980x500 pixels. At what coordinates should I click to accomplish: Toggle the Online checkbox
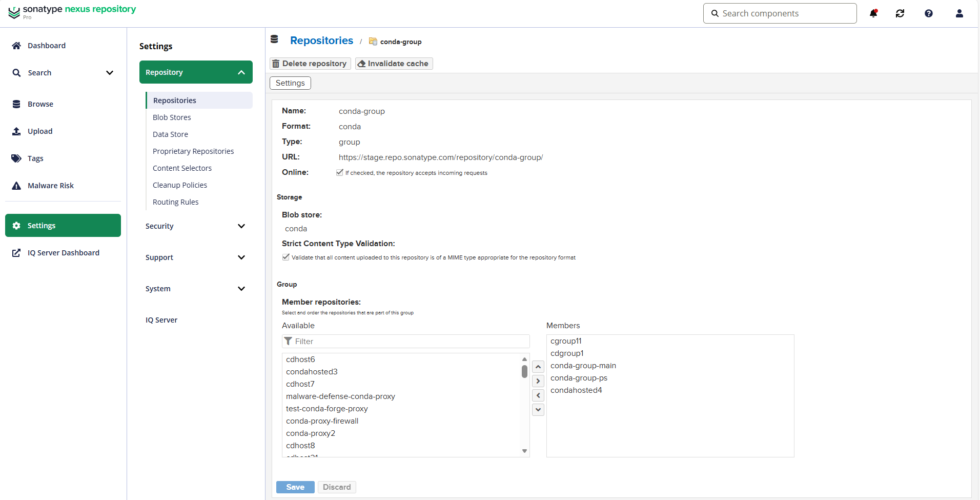pos(339,172)
